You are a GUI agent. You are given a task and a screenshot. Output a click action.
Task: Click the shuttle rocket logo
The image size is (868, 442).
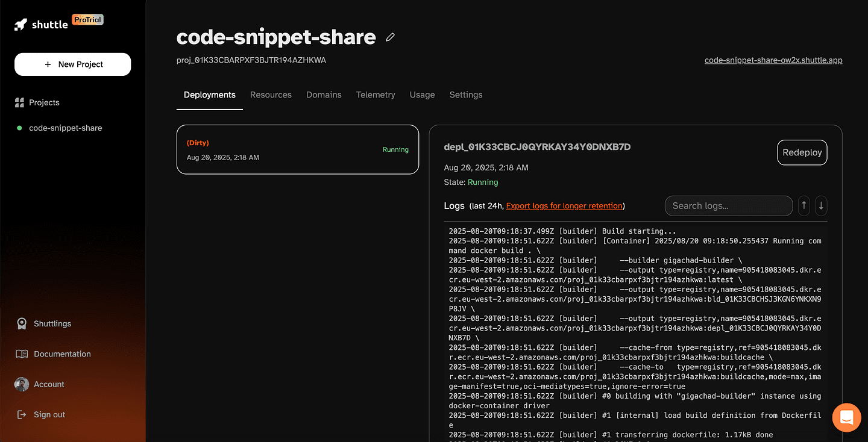click(22, 24)
